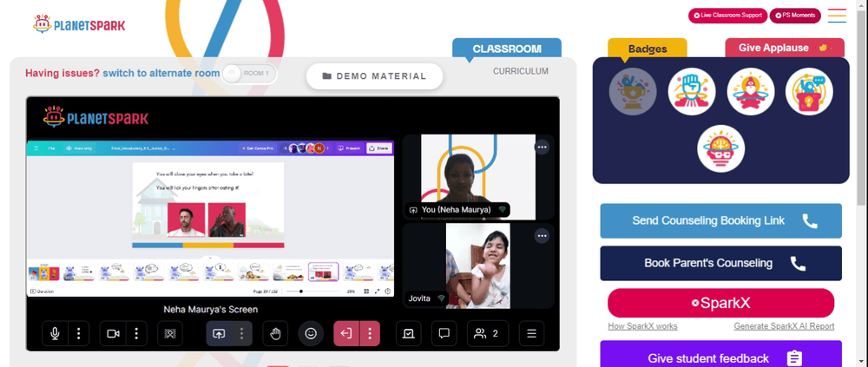Open View only mode dropdown in Canva

tap(79, 148)
